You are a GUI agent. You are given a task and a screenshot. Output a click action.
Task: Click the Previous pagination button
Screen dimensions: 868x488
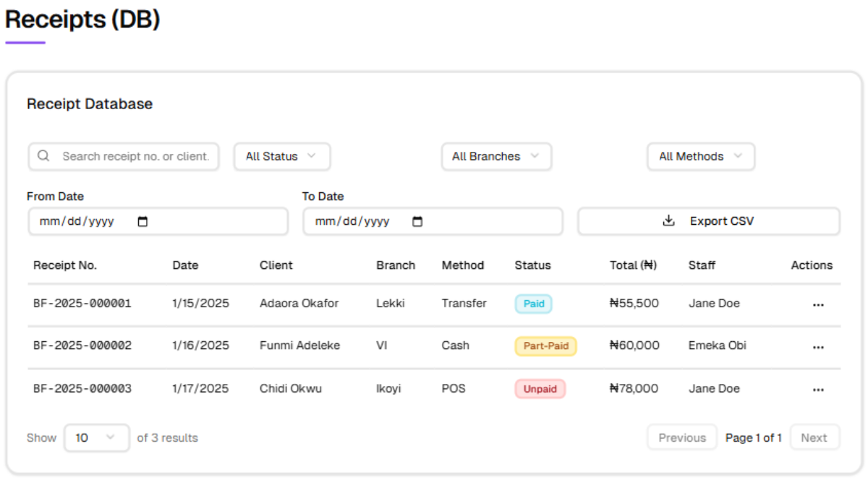click(681, 437)
